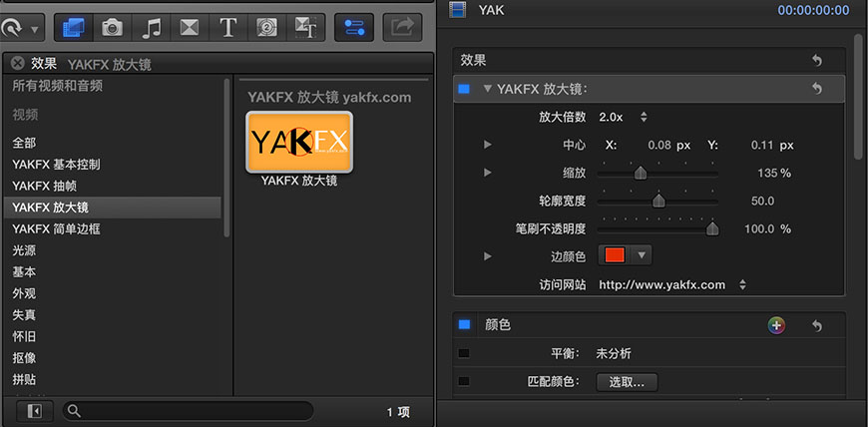The image size is (868, 427).
Task: Click the 选取... button for 匹配颜色
Action: point(627,381)
